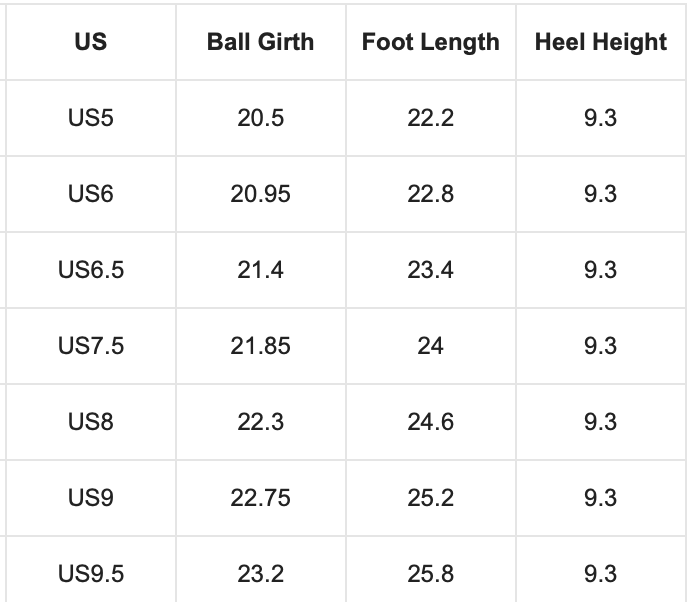The image size is (692, 602).
Task: Click the US column header
Action: 91,42
